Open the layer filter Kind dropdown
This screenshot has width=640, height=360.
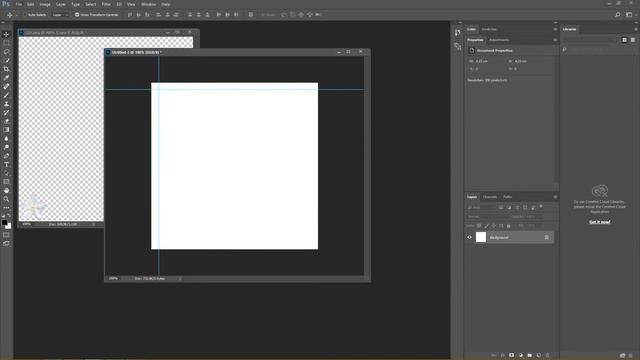(x=481, y=208)
